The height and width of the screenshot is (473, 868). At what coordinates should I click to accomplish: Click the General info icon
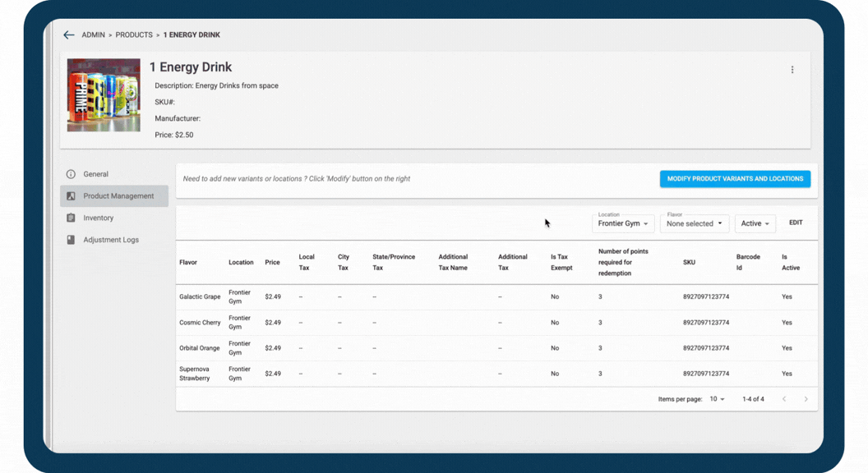point(71,174)
